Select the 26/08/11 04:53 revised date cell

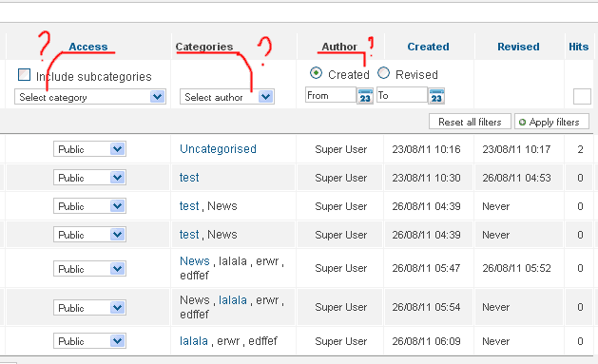click(x=516, y=178)
